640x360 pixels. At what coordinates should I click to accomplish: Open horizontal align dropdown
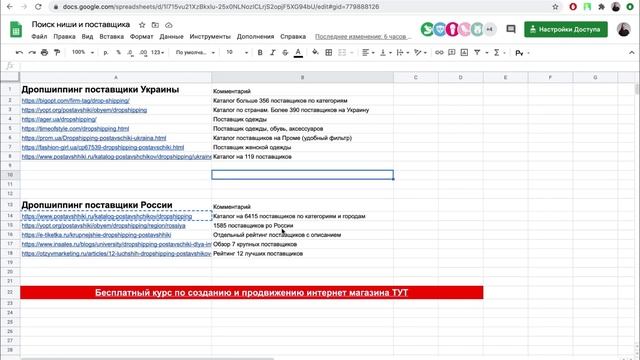368,53
